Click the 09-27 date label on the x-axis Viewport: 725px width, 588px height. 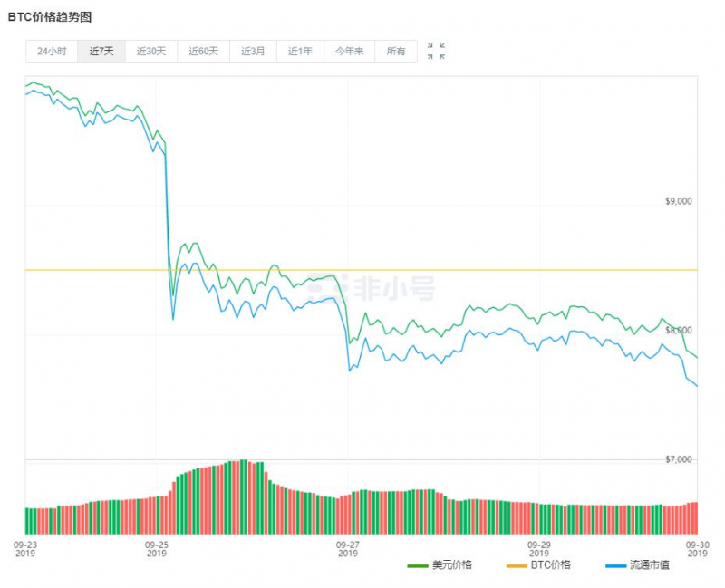point(347,544)
